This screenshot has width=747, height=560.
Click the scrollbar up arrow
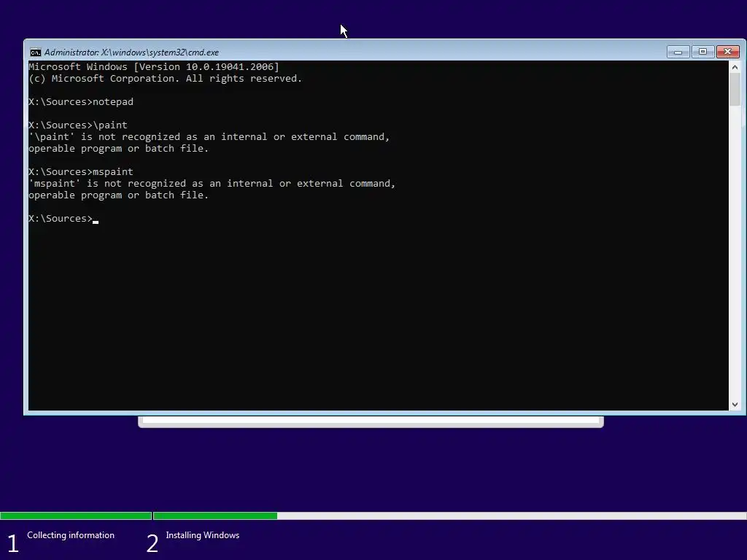click(x=735, y=67)
